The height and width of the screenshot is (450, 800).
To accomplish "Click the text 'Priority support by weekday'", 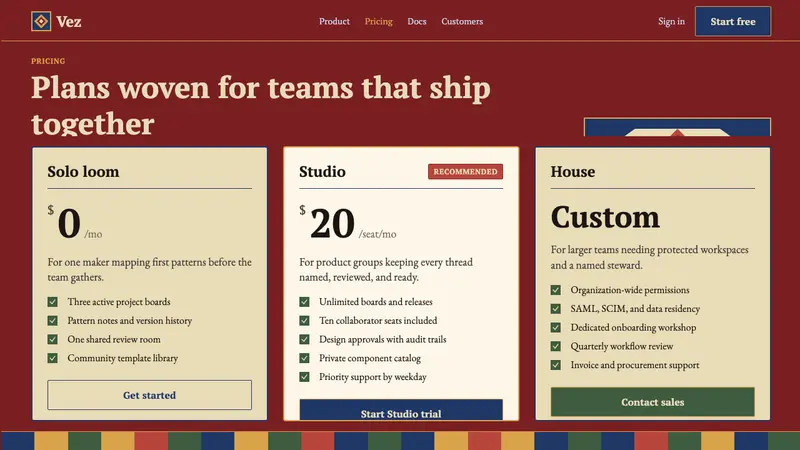I will point(372,377).
